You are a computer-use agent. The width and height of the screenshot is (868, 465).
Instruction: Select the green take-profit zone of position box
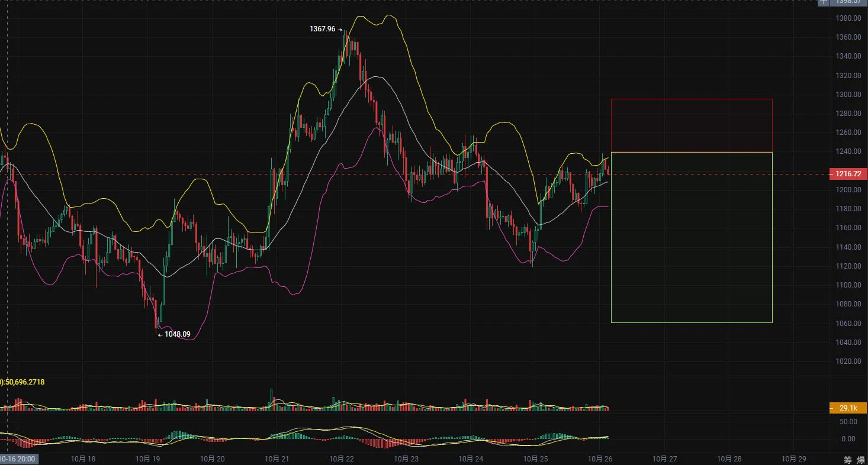[692, 237]
